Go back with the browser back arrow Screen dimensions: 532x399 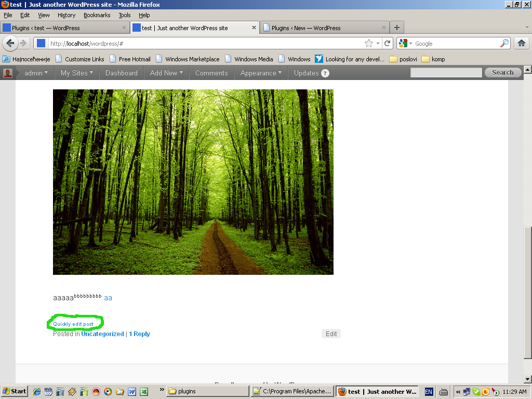pyautogui.click(x=10, y=44)
